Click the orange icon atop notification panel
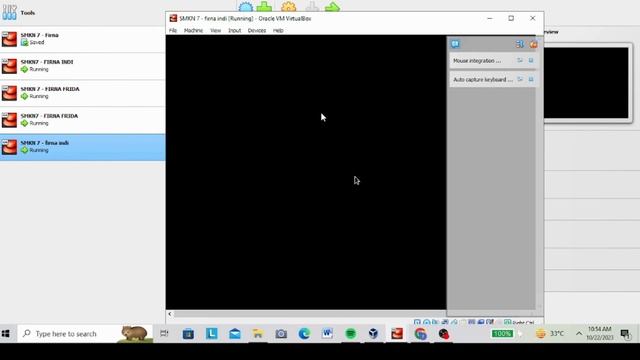Viewport: 640px width, 360px height. coord(533,44)
